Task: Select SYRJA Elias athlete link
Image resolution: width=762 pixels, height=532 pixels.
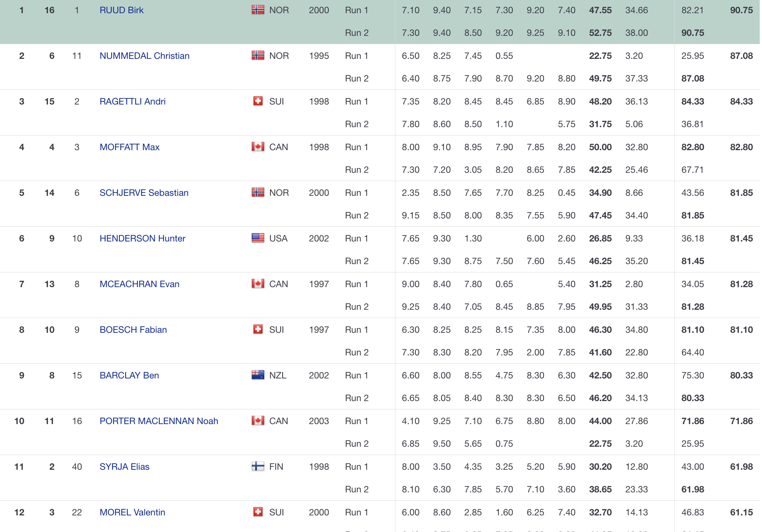Action: coord(124,467)
